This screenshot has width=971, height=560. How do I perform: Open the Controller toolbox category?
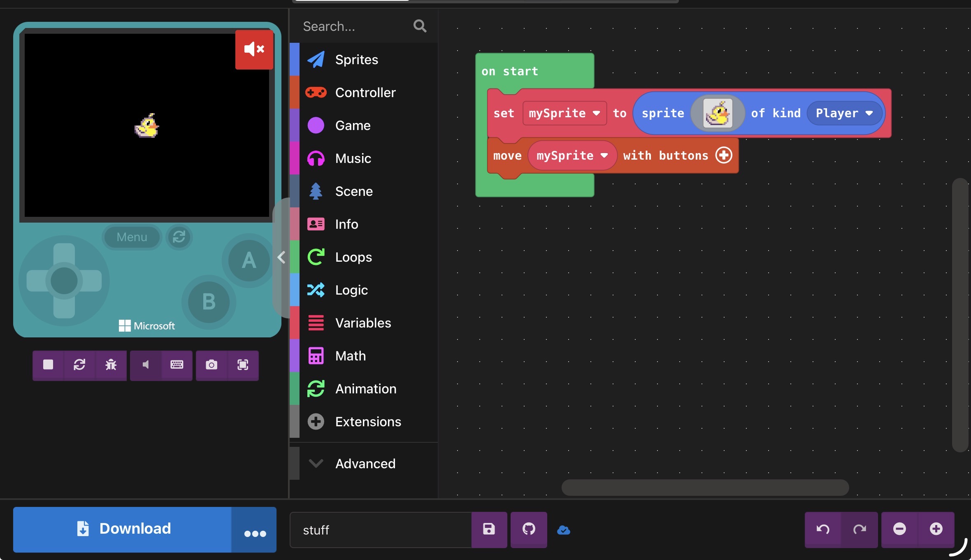click(x=365, y=93)
